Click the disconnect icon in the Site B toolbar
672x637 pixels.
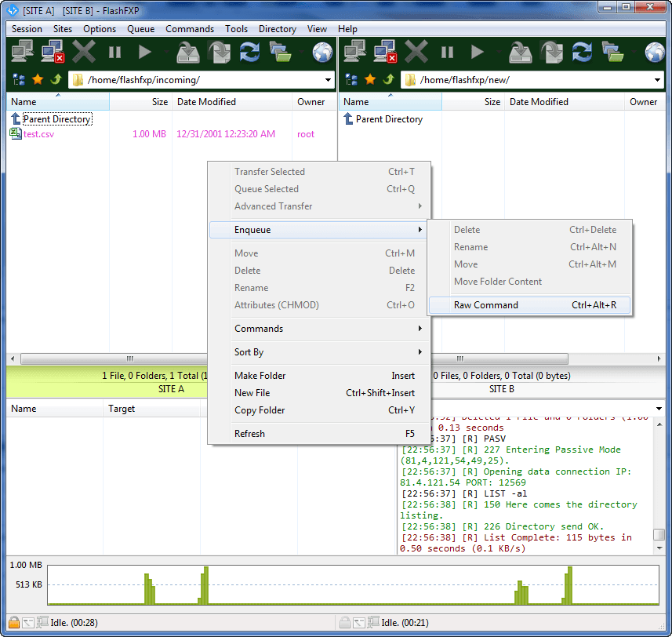pos(385,52)
